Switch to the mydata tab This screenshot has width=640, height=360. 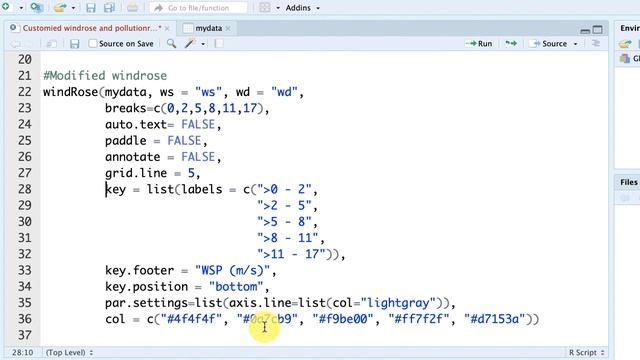(x=208, y=28)
